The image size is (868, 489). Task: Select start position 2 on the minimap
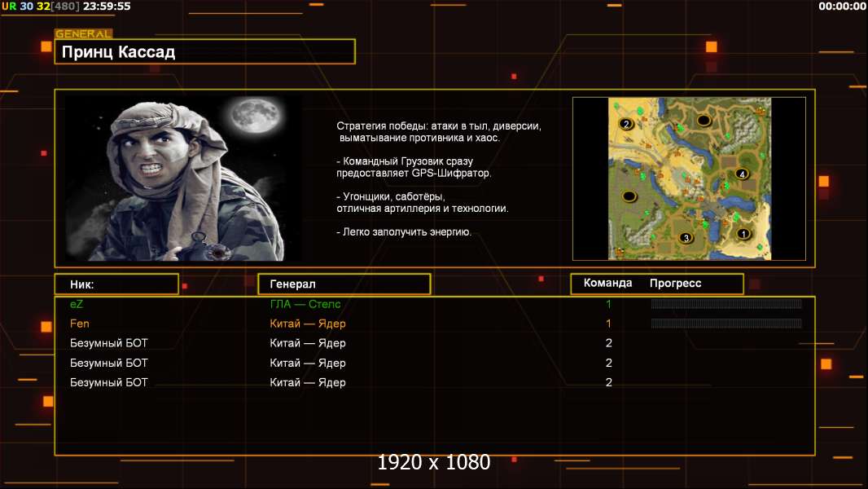coord(626,124)
